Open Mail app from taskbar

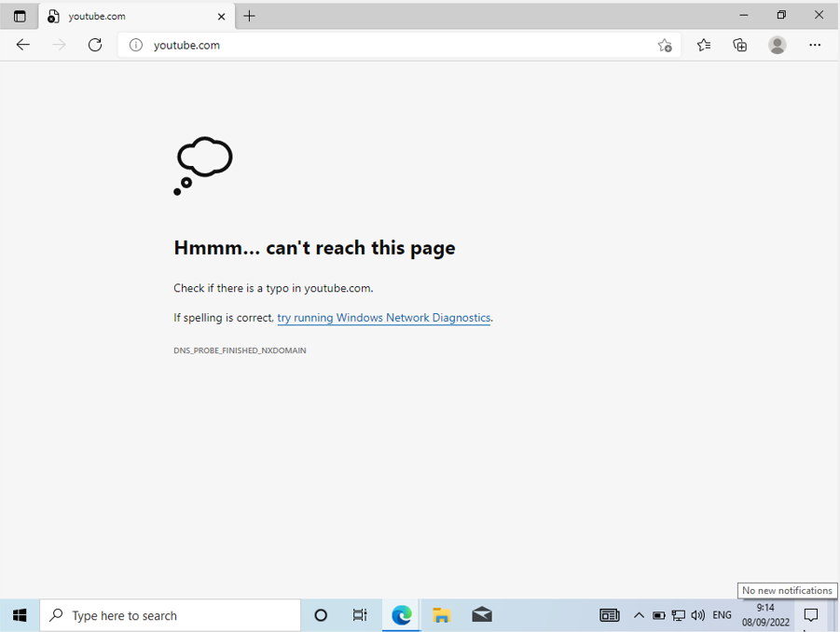(482, 615)
